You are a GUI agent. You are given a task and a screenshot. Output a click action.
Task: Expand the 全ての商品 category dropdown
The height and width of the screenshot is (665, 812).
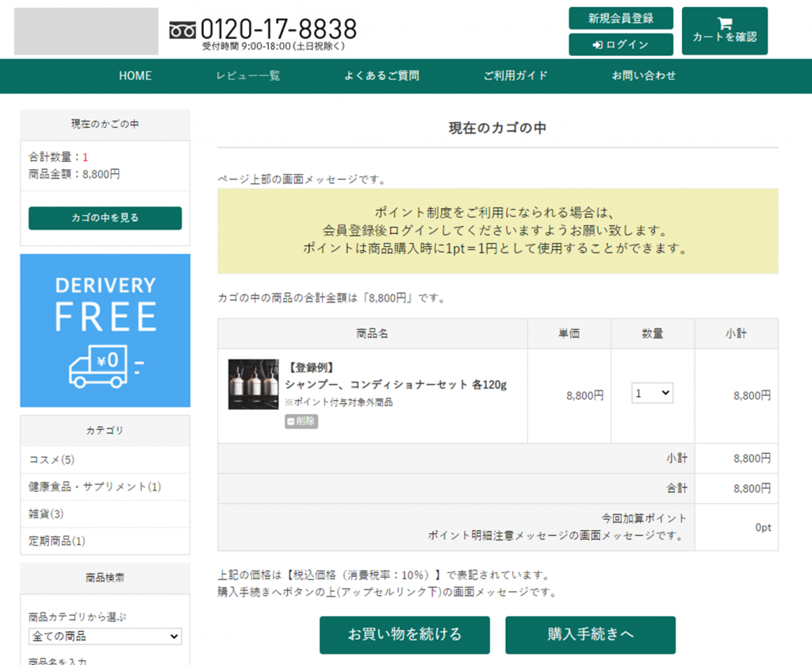point(105,636)
